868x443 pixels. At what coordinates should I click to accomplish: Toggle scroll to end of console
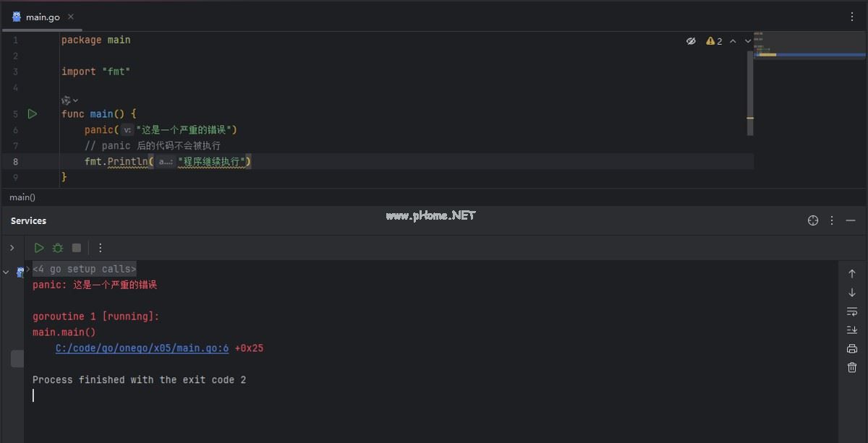[852, 330]
